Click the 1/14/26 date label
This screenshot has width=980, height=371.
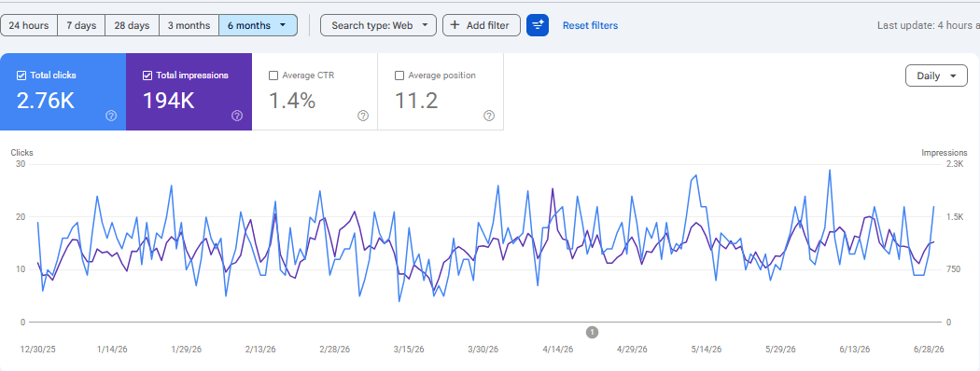click(x=113, y=350)
